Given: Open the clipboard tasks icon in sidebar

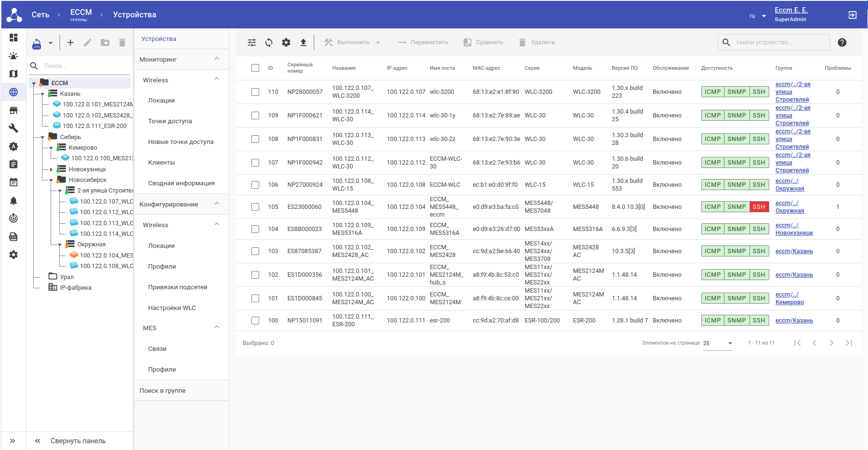Looking at the screenshot, I should pos(13,164).
